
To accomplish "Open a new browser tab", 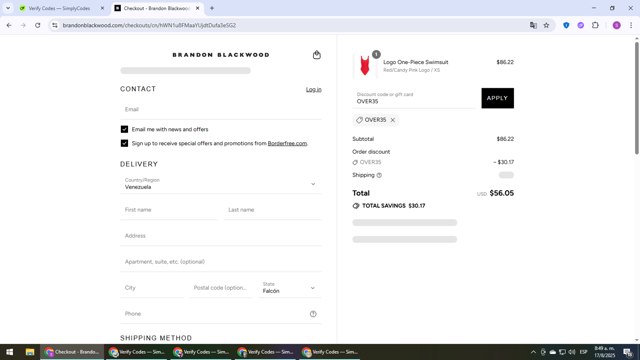I will point(212,8).
